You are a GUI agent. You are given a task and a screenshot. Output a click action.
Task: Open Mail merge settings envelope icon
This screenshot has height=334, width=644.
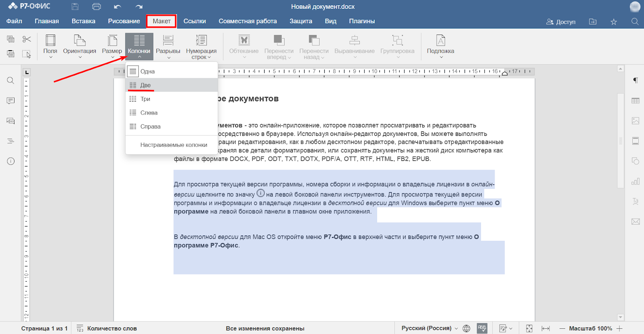coord(636,221)
